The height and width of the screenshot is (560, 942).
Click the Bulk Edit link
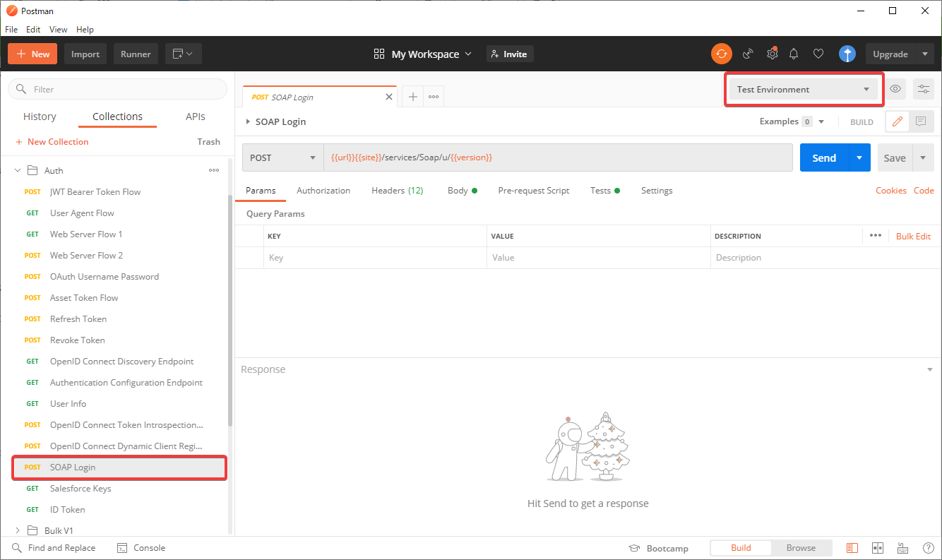coord(913,236)
